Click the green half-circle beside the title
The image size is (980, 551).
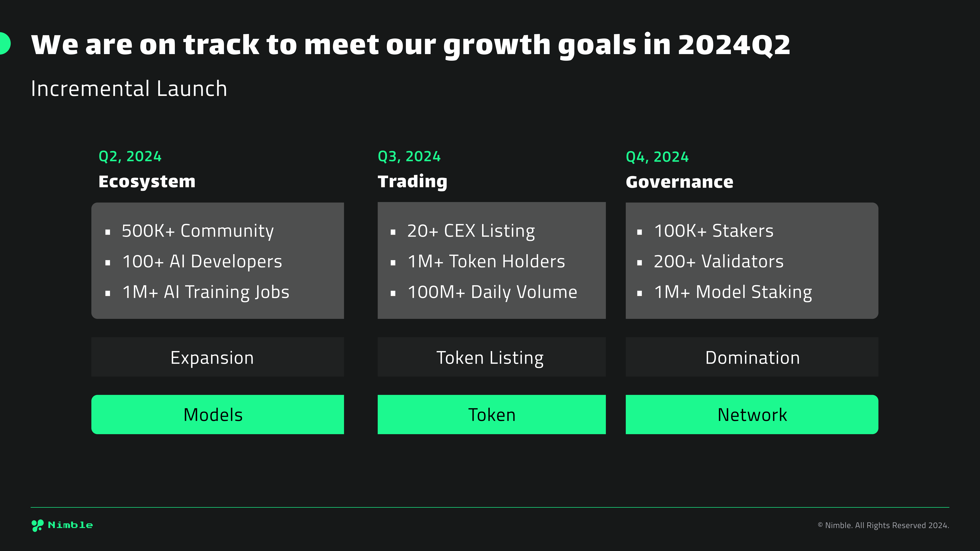tap(5, 43)
